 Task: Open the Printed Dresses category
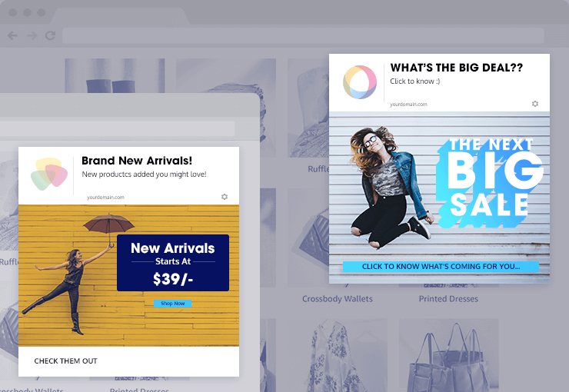tap(448, 299)
